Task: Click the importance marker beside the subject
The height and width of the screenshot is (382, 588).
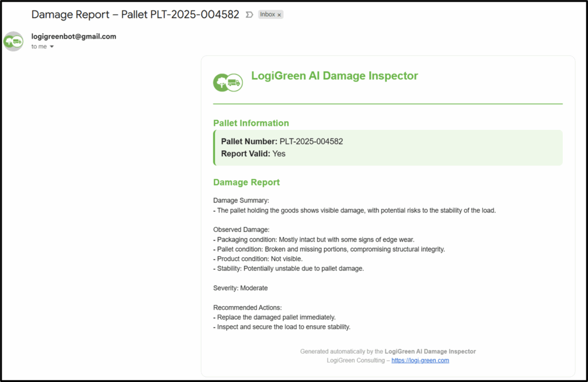Action: click(249, 14)
